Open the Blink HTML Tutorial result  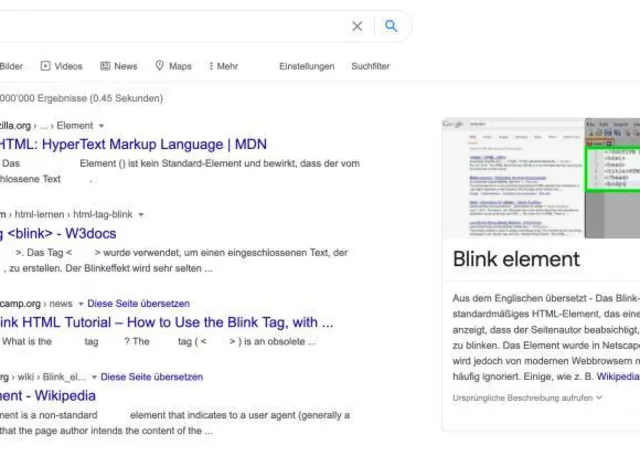[x=167, y=322]
